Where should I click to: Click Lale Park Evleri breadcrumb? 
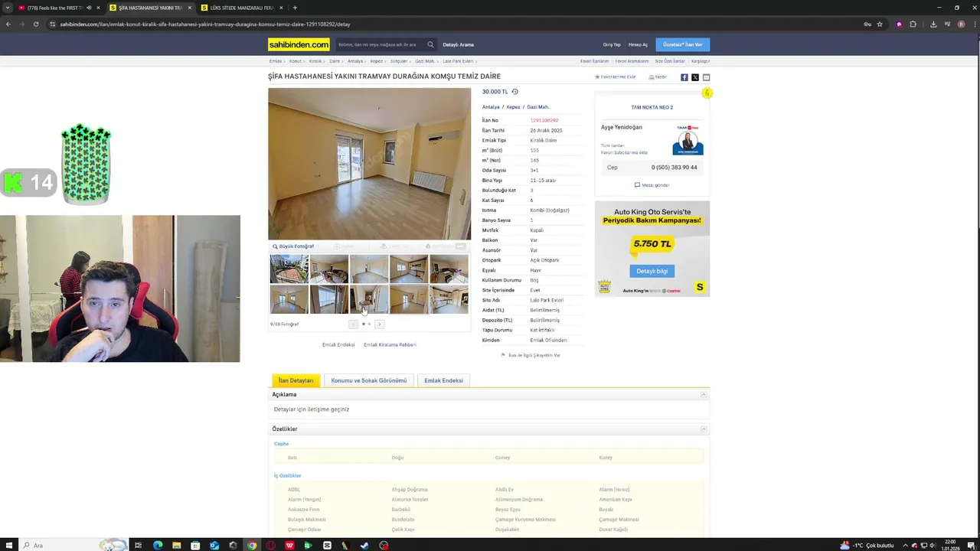click(x=457, y=61)
